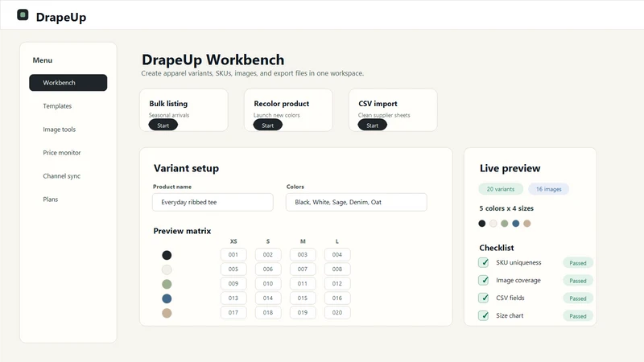644x362 pixels.
Task: Select SKU cell 010
Action: click(x=268, y=283)
